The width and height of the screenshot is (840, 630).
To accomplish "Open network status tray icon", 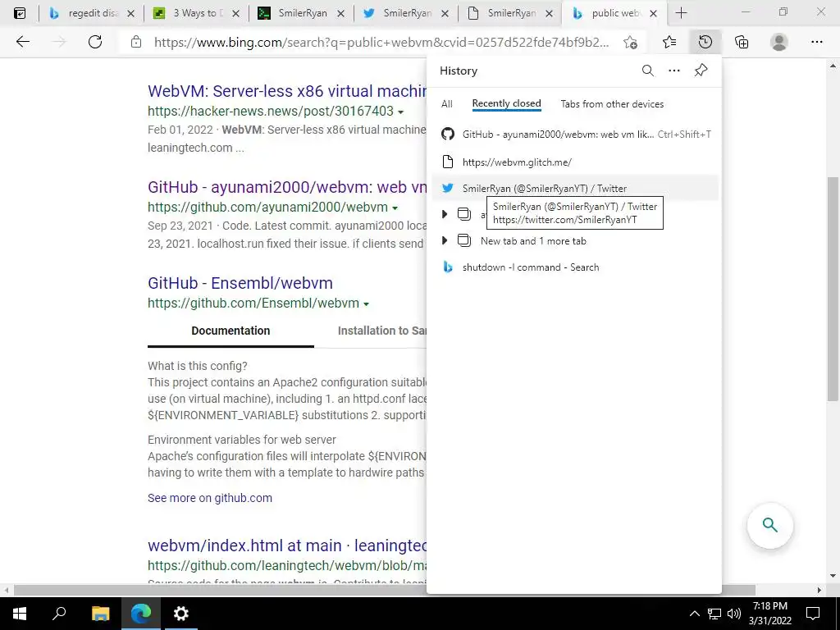I will (x=714, y=614).
